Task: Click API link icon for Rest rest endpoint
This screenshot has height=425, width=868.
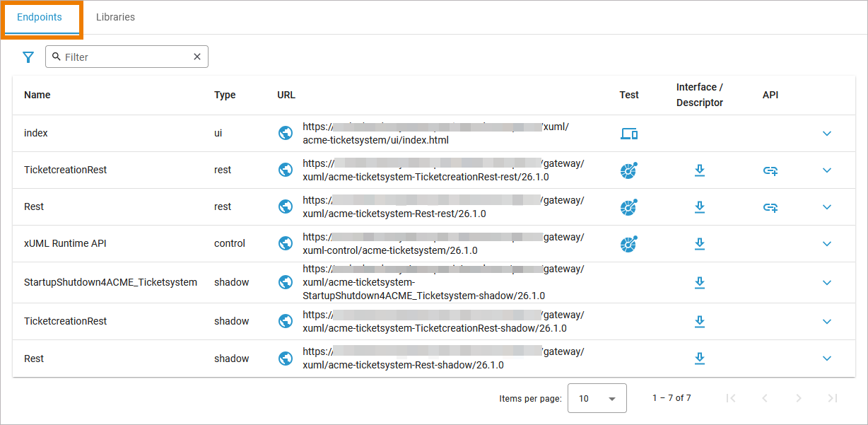Action: 770,207
